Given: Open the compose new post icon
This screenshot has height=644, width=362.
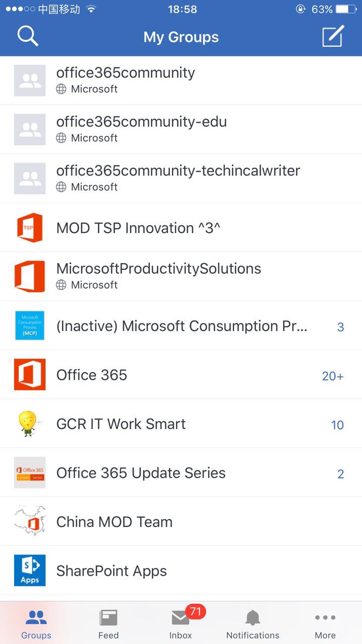Looking at the screenshot, I should (333, 36).
